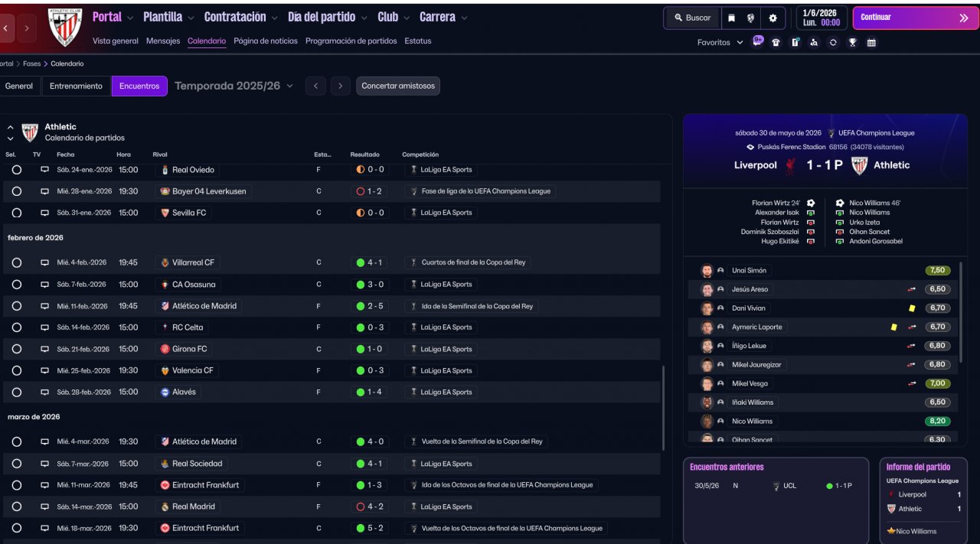Click the Athletic crest in the match panel

pyautogui.click(x=859, y=165)
